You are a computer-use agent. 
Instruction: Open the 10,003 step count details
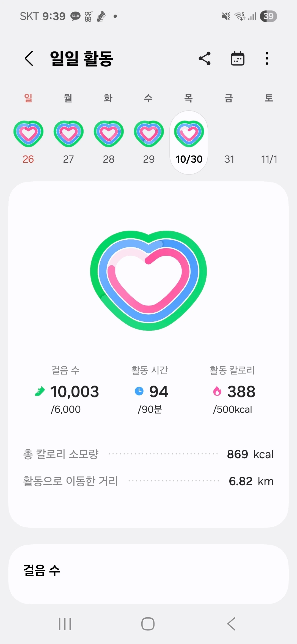(75, 391)
